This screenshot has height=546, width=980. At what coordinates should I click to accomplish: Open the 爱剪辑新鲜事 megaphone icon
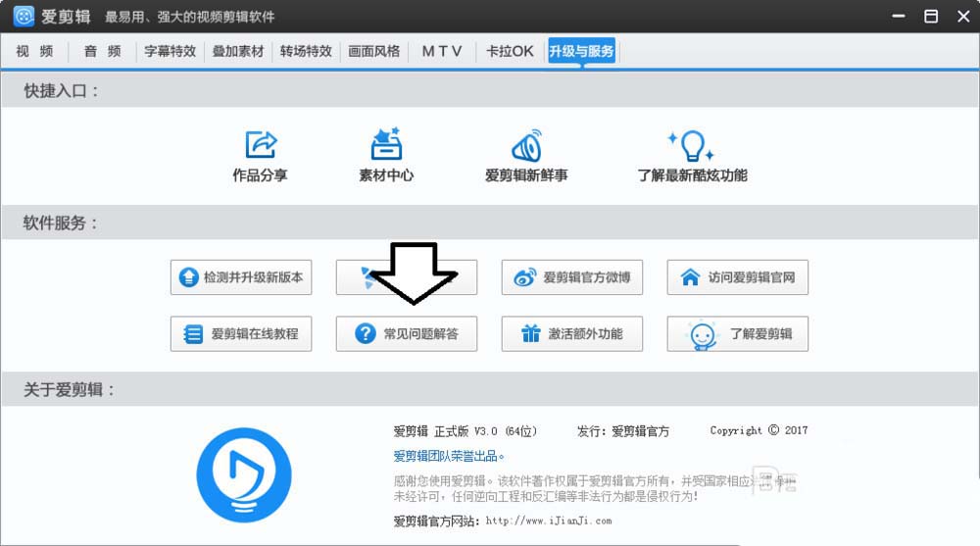(x=526, y=146)
